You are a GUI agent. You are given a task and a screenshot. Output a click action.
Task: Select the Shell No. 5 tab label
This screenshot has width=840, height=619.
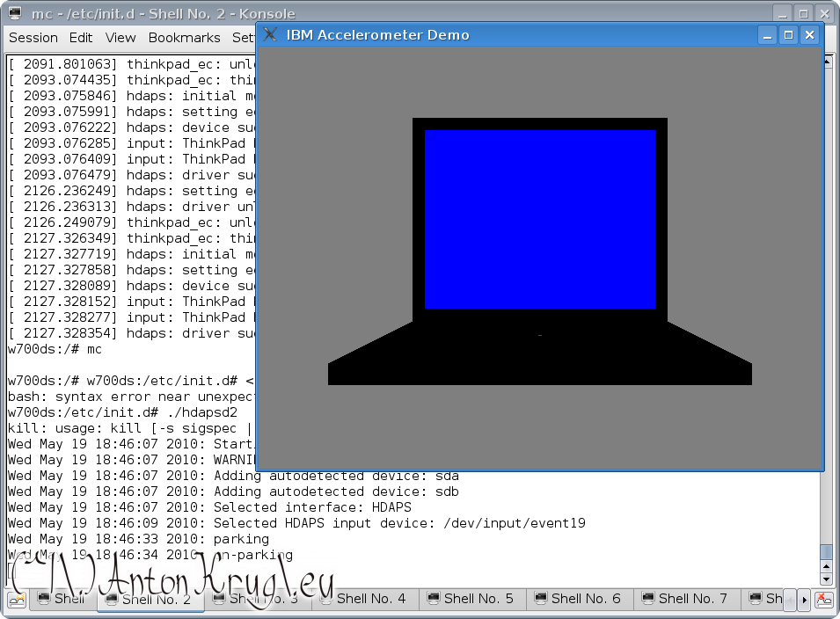coord(478,599)
